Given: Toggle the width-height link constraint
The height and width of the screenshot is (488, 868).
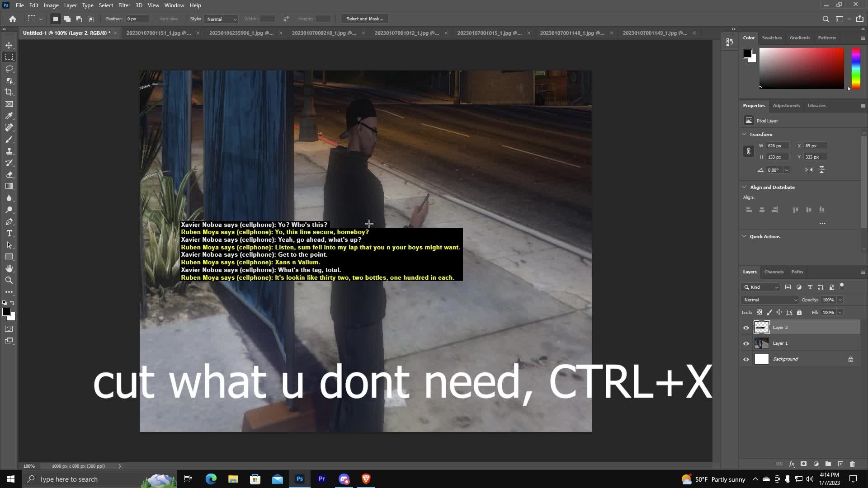Looking at the screenshot, I should click(748, 151).
